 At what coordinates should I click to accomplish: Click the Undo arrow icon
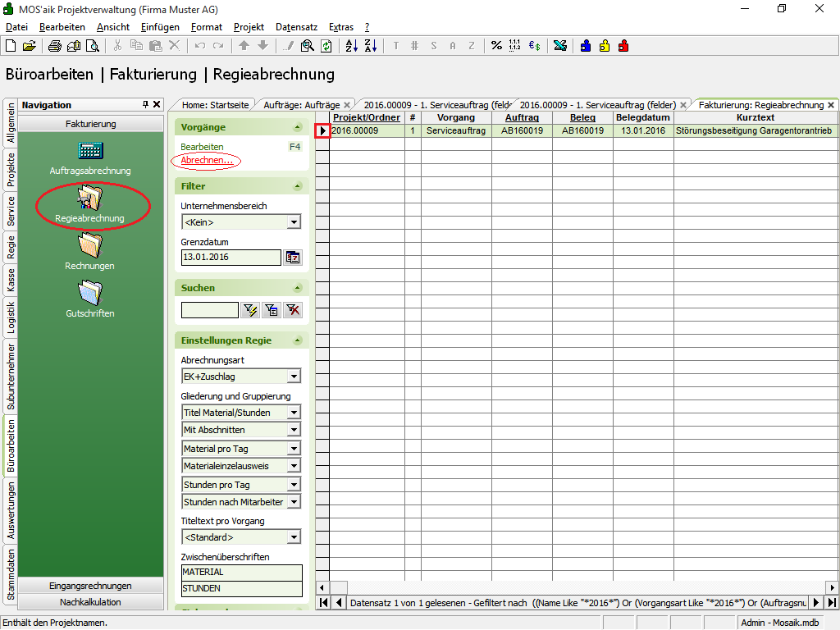pos(200,46)
